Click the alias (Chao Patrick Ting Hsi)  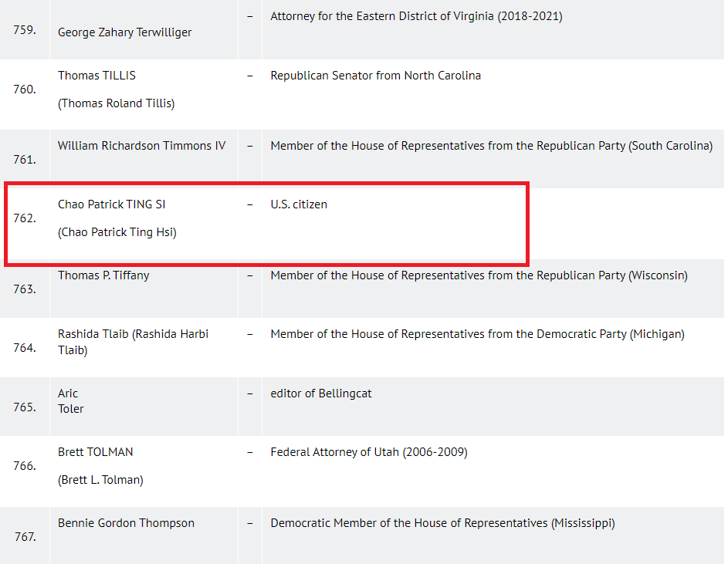(117, 232)
